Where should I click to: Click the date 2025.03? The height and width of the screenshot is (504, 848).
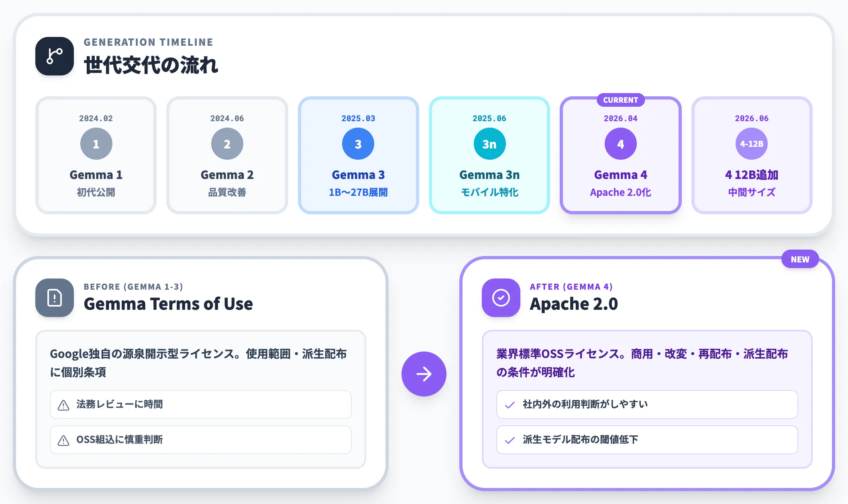point(358,118)
